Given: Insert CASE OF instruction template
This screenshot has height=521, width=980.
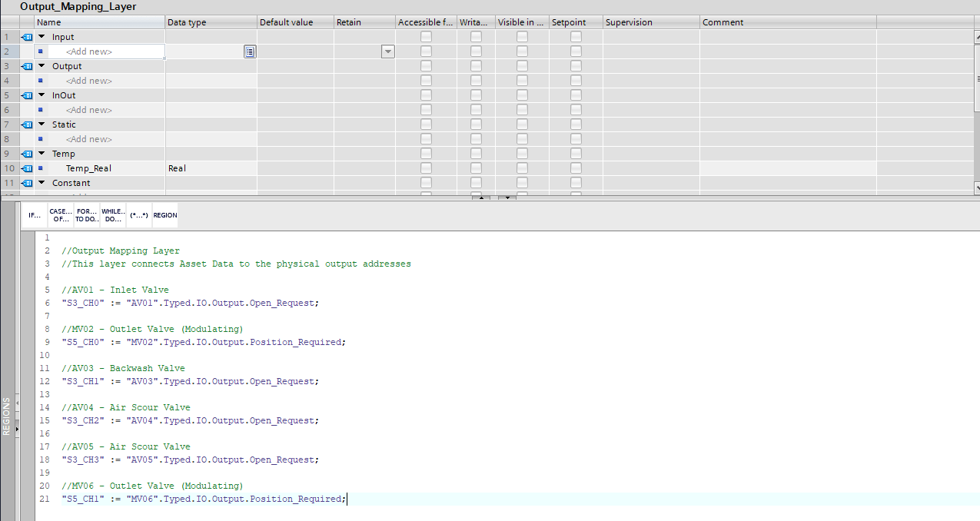Looking at the screenshot, I should tap(61, 215).
